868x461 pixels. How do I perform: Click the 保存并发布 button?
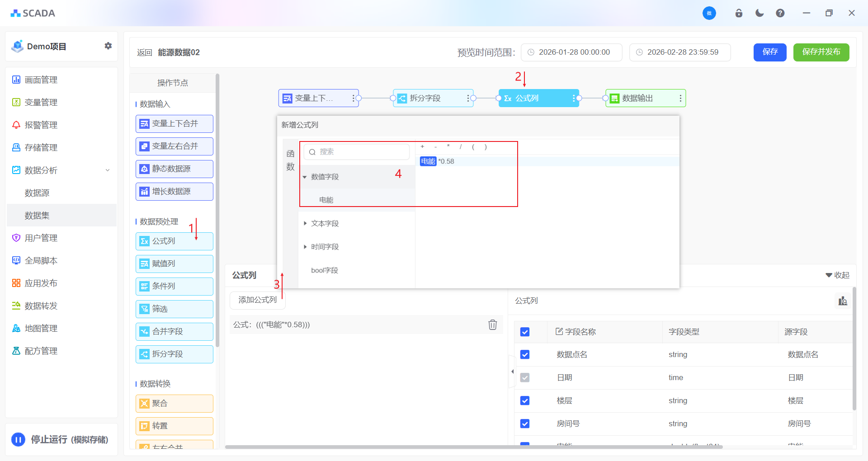(821, 52)
